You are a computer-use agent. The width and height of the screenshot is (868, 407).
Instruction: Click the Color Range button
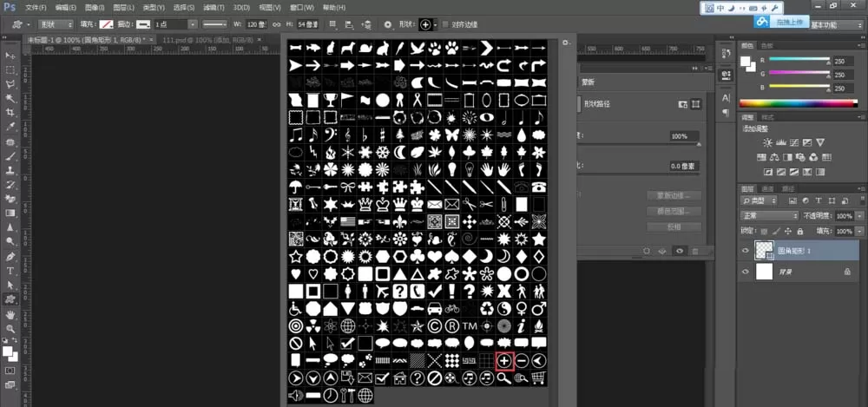pos(674,212)
